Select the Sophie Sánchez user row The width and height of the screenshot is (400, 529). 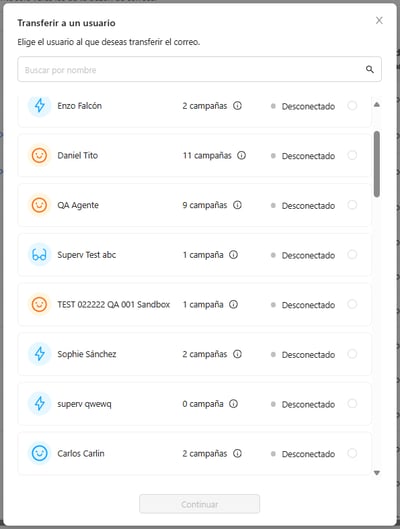(194, 354)
